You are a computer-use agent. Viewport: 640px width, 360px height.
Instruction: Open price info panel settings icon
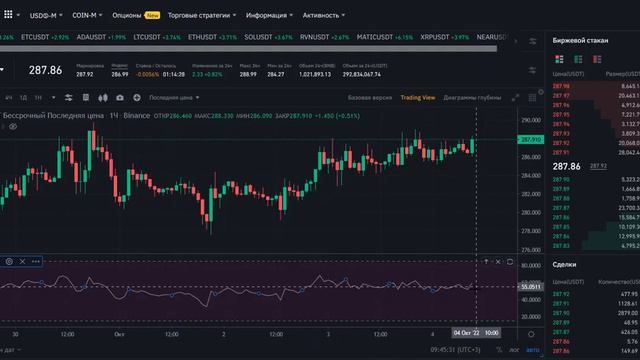tap(532, 70)
